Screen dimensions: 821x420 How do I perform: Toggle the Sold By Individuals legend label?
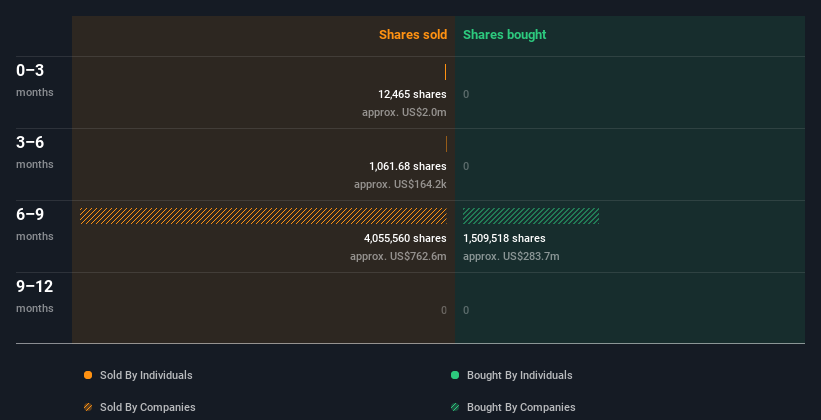146,375
